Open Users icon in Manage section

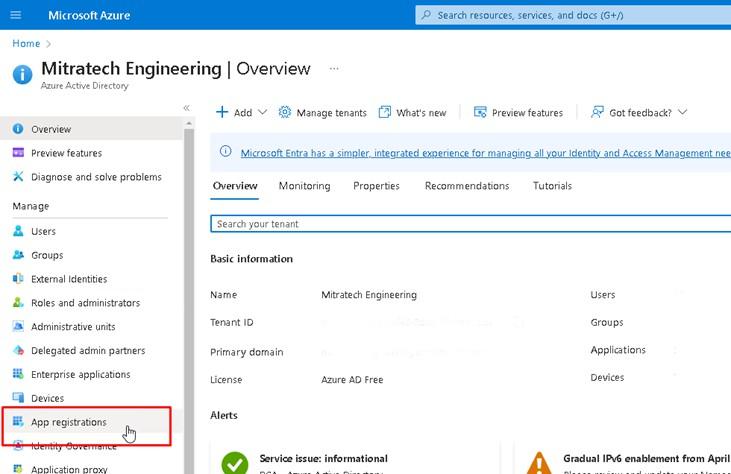[x=18, y=231]
